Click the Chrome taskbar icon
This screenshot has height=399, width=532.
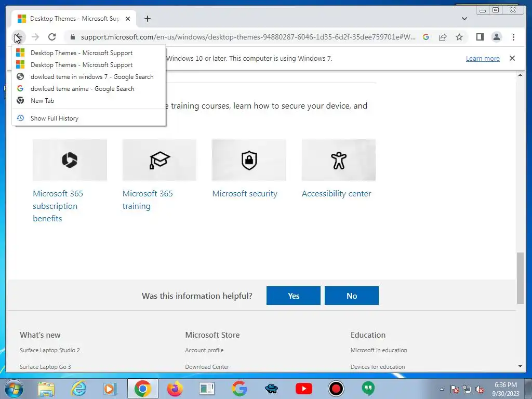143,389
